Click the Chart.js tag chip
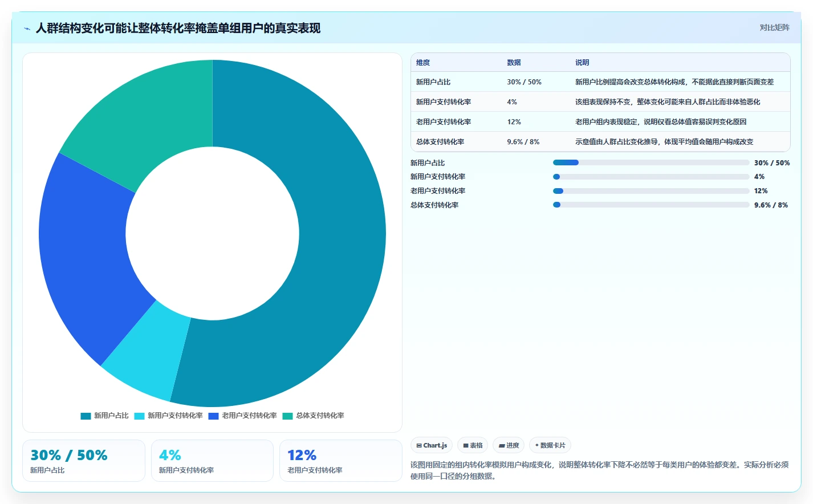 pyautogui.click(x=432, y=445)
